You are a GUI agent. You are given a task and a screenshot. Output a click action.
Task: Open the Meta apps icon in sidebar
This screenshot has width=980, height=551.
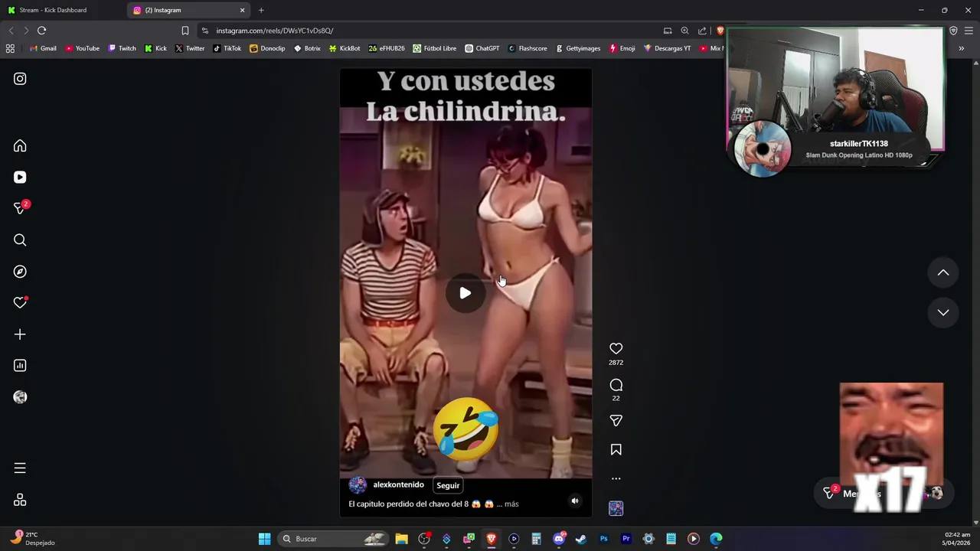point(20,500)
